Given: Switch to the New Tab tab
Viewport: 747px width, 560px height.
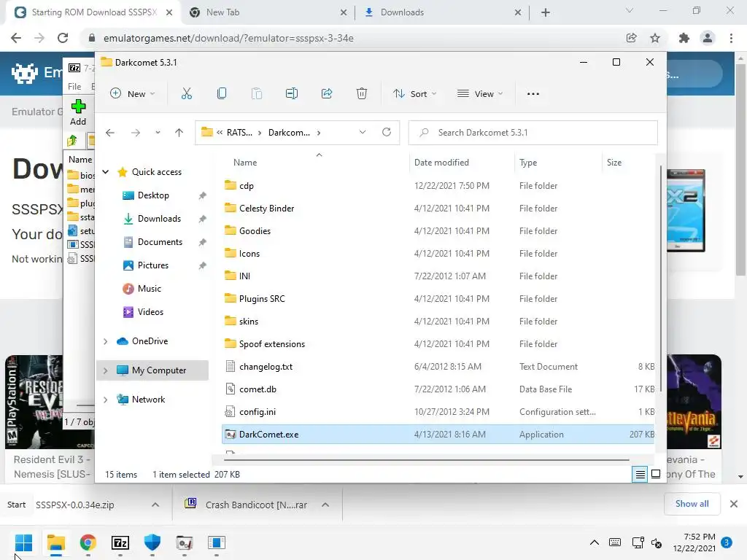Looking at the screenshot, I should click(x=267, y=12).
